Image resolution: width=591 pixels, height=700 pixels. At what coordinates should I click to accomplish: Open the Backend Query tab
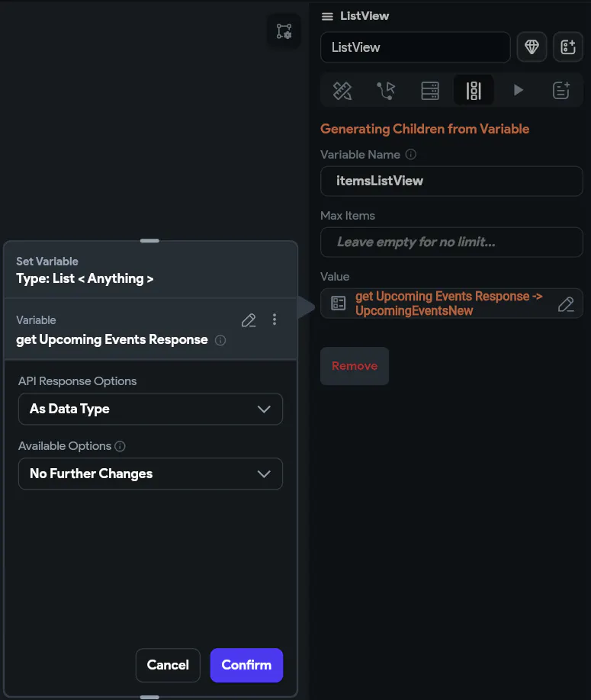click(430, 91)
